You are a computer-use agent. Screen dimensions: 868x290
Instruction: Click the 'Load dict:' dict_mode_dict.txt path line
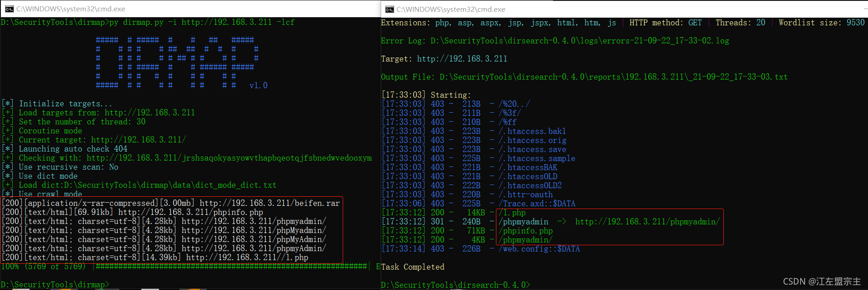(x=139, y=185)
